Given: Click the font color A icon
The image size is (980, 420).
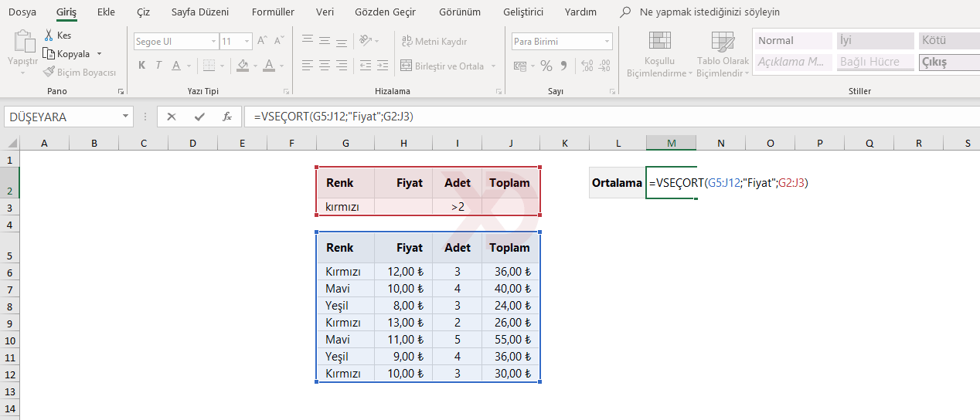Looking at the screenshot, I should coord(269,66).
